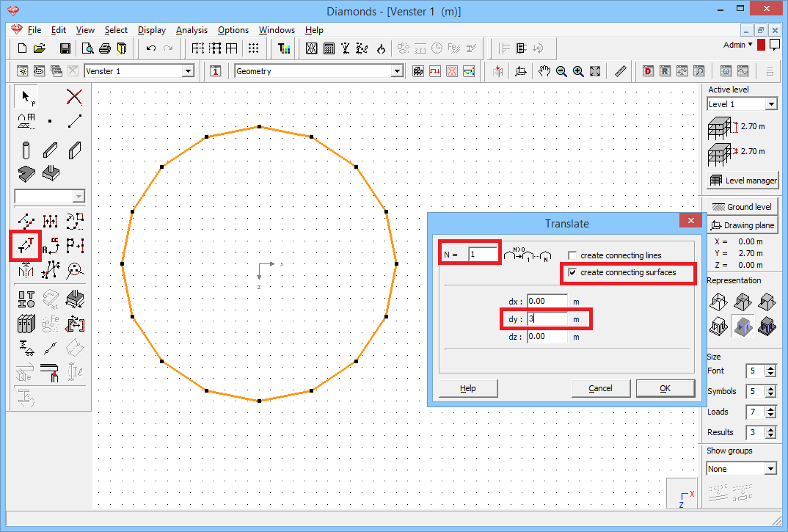Adjust the Results size stepper

click(x=771, y=432)
